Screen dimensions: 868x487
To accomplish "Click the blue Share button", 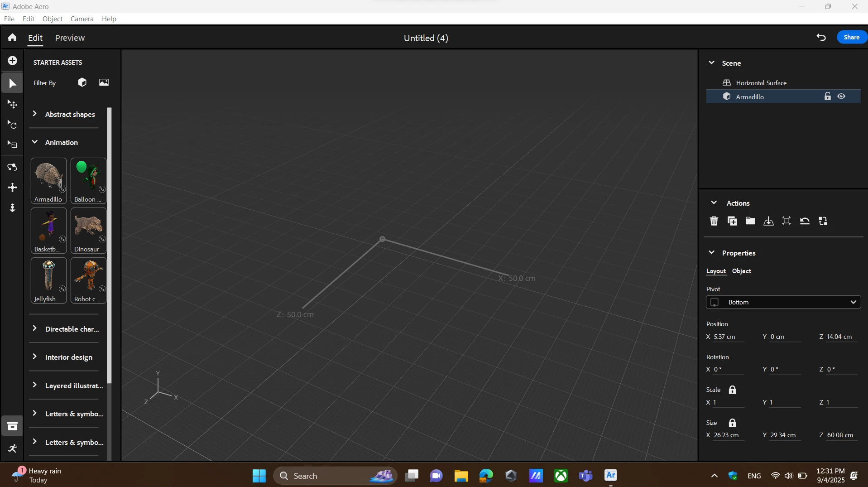I will point(852,37).
